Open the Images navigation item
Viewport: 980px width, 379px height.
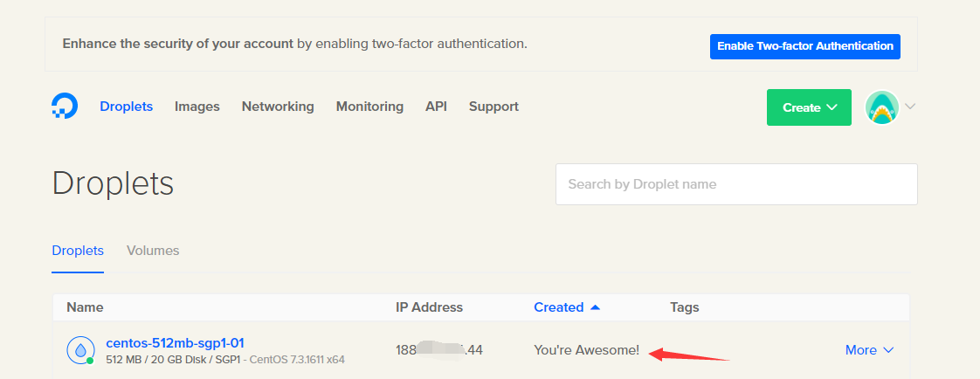pyautogui.click(x=197, y=107)
